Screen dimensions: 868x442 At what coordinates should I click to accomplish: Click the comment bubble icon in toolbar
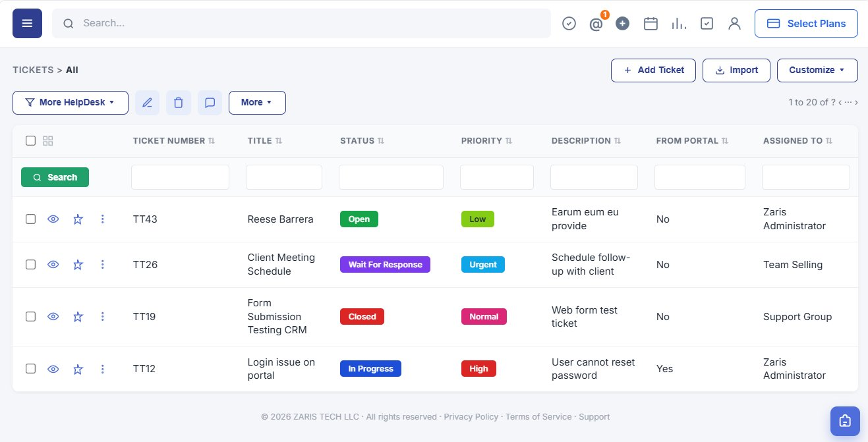[210, 103]
